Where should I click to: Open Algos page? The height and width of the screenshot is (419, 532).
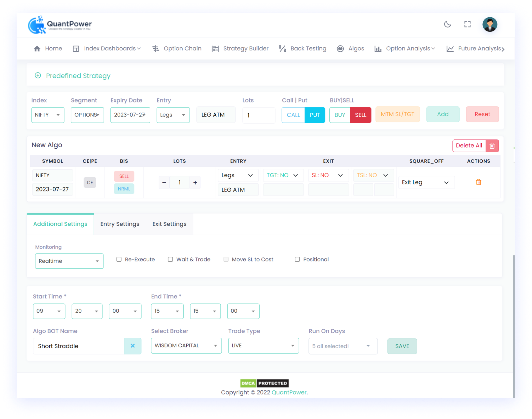(x=350, y=48)
